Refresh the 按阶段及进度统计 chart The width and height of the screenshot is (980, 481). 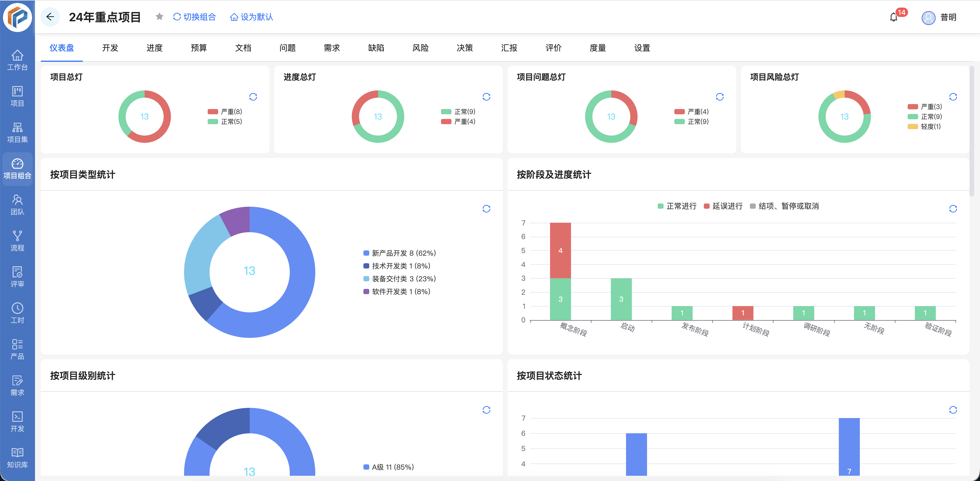[953, 209]
